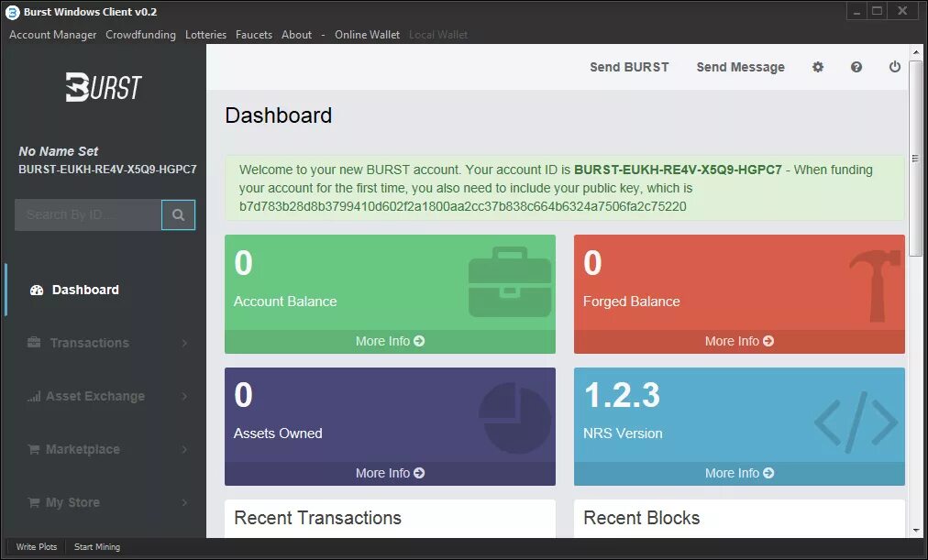Open More Info under Account Balance
Viewport: 928px width, 560px height.
point(390,341)
